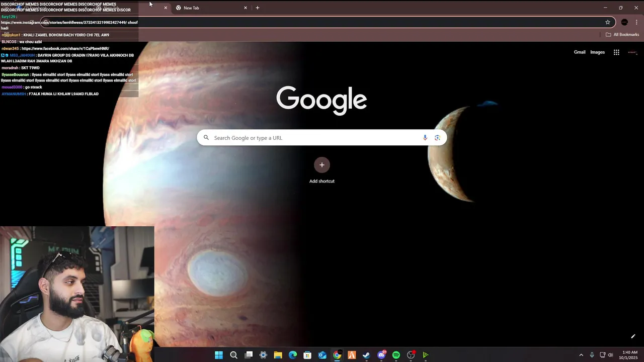Open Windows Start menu
The image size is (644, 362).
219,355
